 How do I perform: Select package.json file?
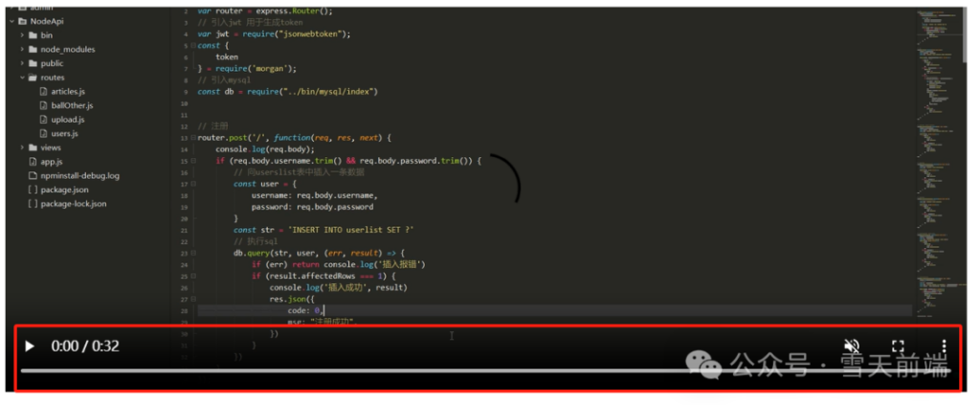coord(58,190)
